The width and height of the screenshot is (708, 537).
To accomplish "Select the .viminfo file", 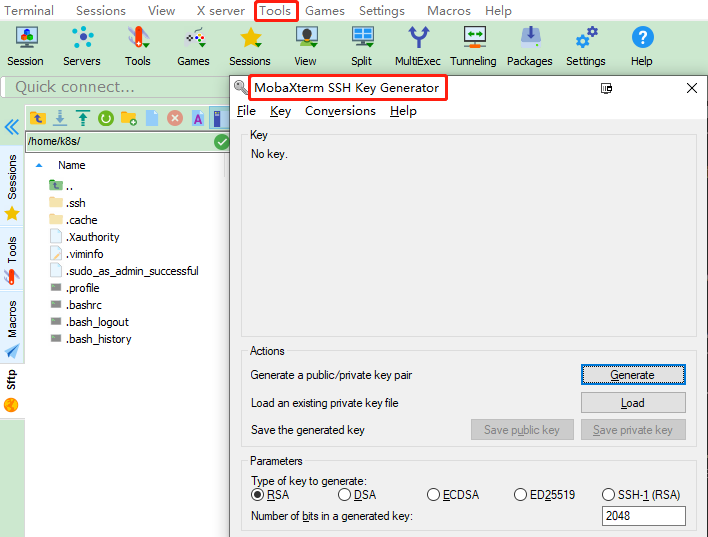I will point(76,254).
